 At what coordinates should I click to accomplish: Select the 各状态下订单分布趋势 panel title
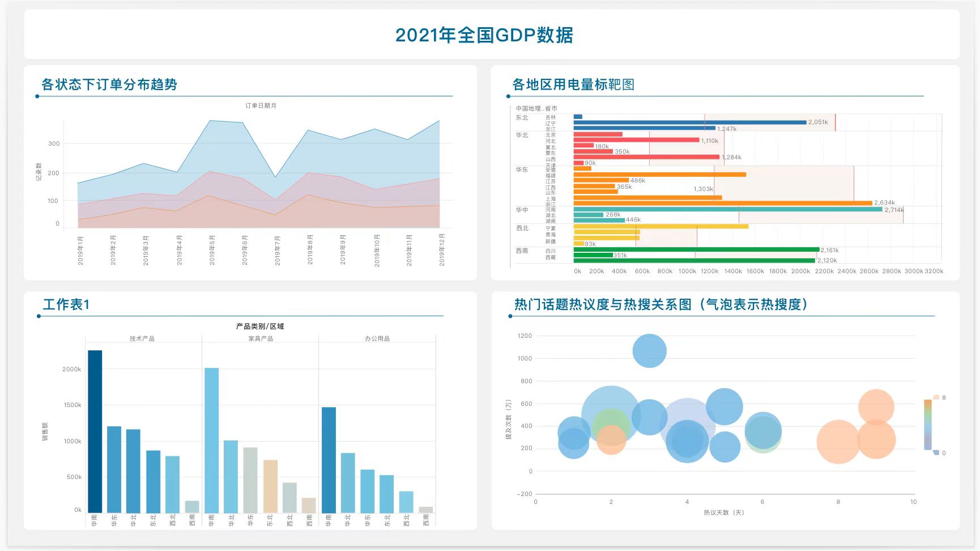click(109, 84)
